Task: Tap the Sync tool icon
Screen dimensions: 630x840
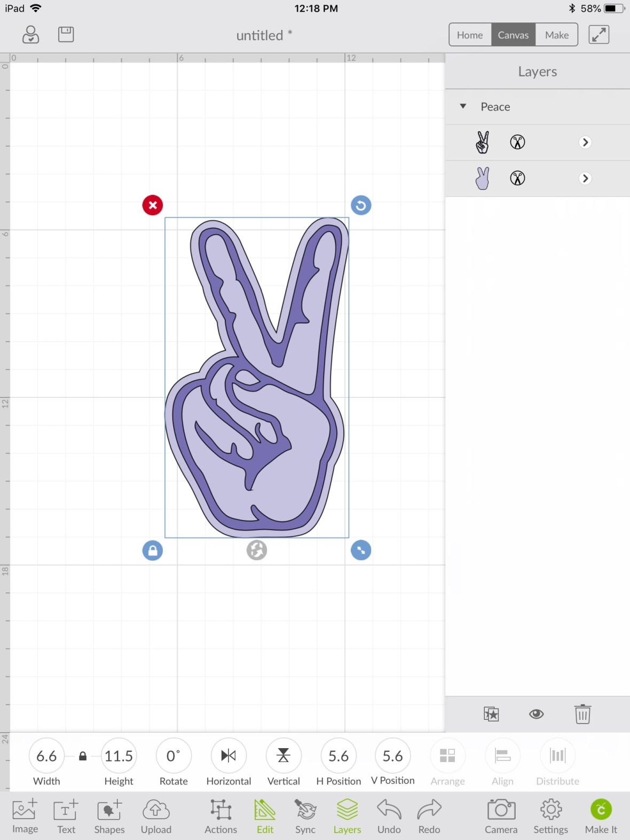Action: pyautogui.click(x=305, y=815)
